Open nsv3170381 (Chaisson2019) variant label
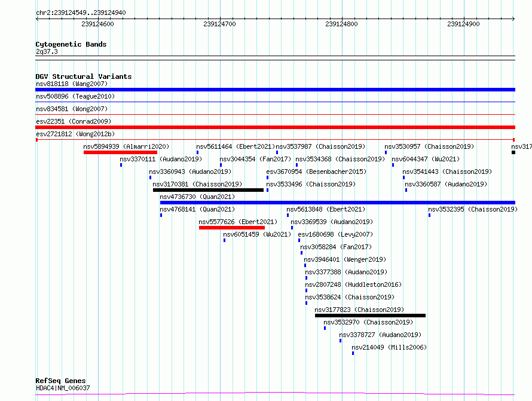Image resolution: width=532 pixels, height=401 pixels. [197, 184]
